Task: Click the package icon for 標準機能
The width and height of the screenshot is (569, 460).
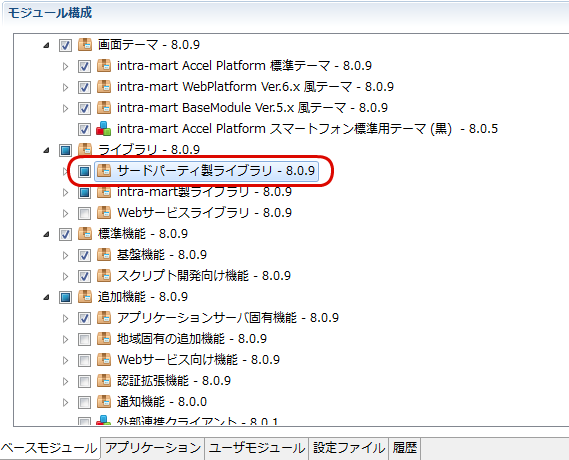Action: [85, 234]
